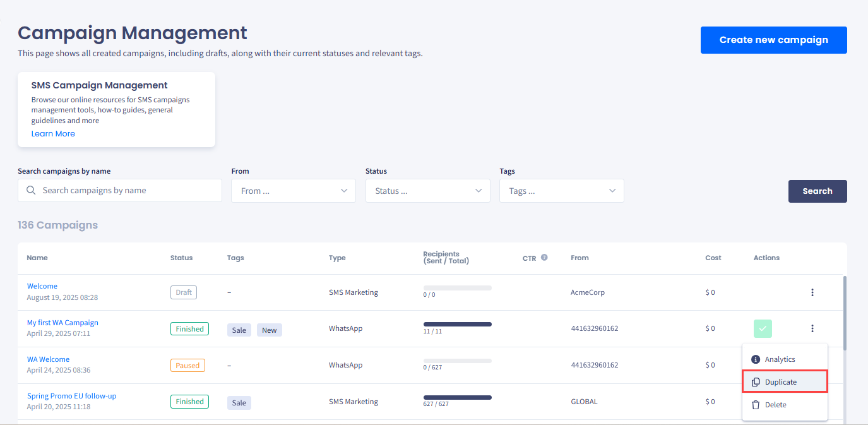Screen dimensions: 868x425
Task: Click Sale tag in Spring Promo row
Action: 239,403
